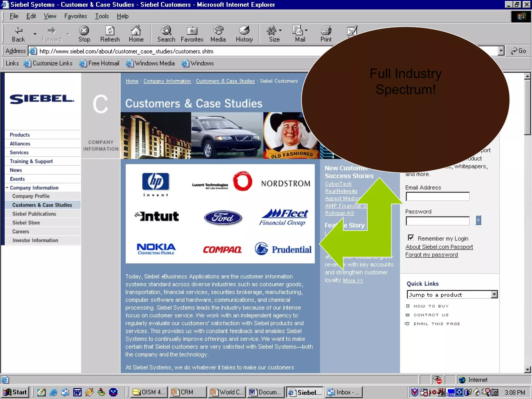Click the scroll-down arrow on the page scrollbar
Image resolution: width=532 pixels, height=399 pixels.
tap(527, 369)
